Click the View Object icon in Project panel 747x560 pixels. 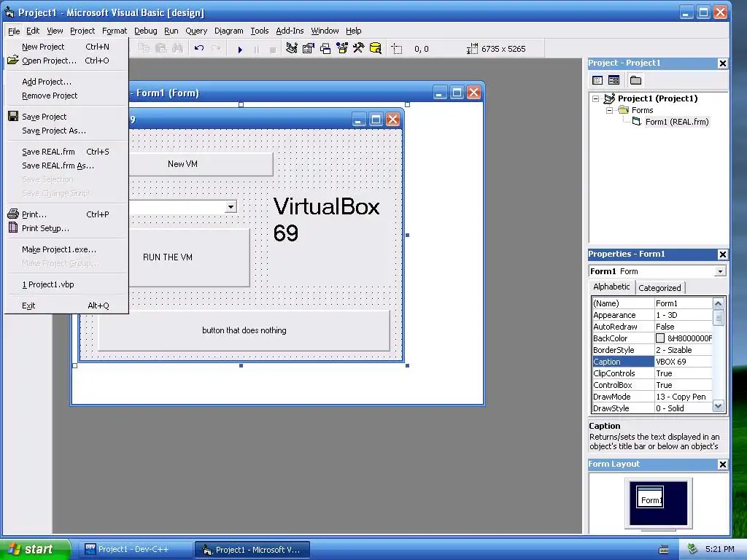tap(614, 80)
